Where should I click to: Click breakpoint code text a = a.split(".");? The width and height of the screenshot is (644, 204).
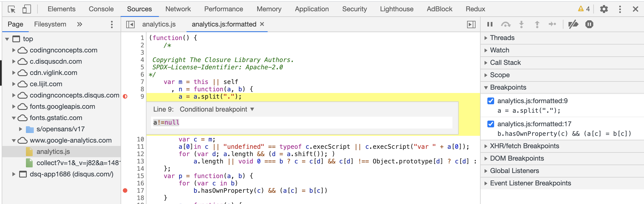pyautogui.click(x=529, y=110)
